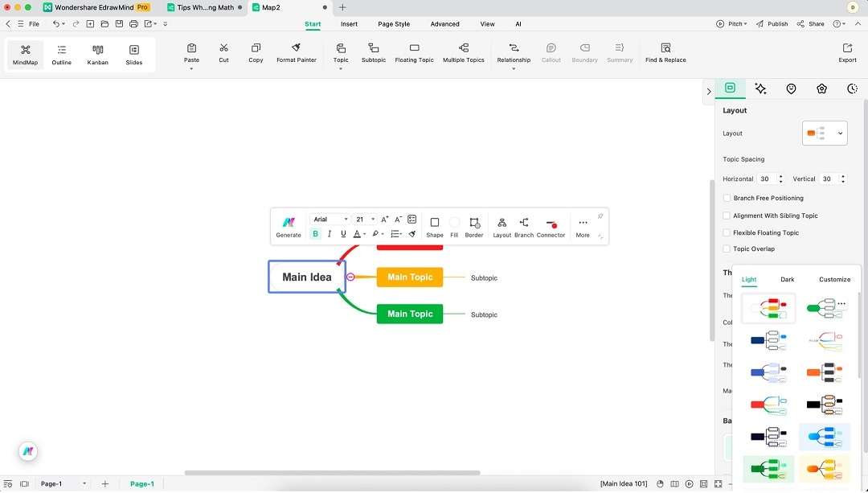Screen dimensions: 868x493
Task: Enter fullscreen from the status bar
Action: (x=718, y=483)
